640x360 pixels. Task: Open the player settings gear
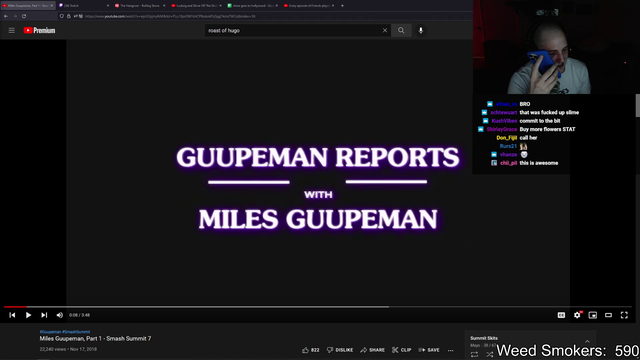(x=577, y=315)
